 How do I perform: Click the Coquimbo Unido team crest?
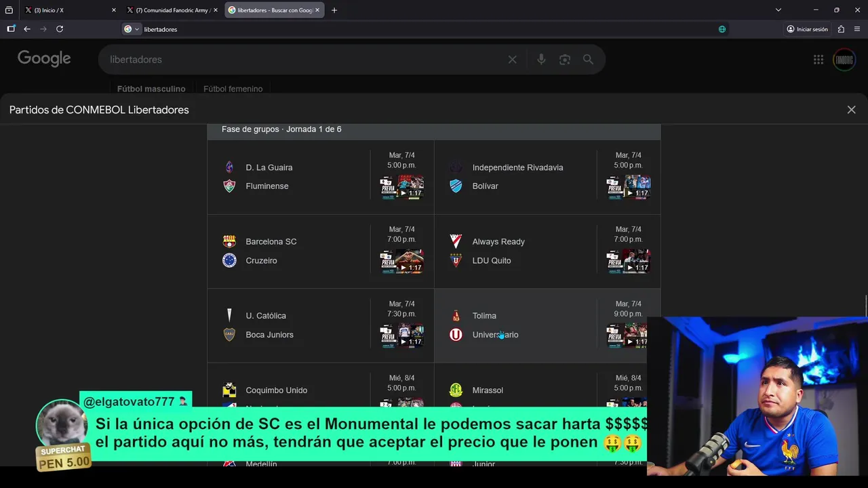click(229, 390)
